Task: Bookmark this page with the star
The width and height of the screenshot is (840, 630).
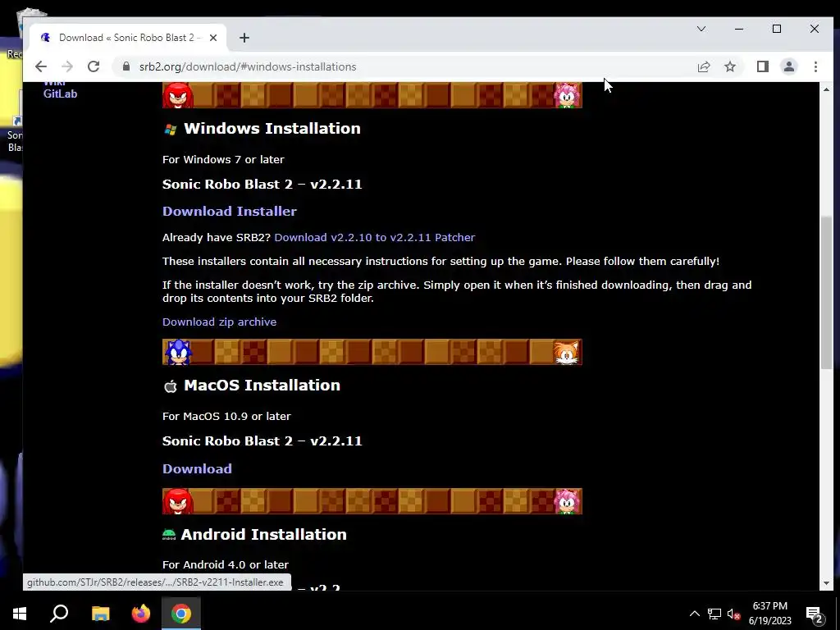Action: click(729, 66)
